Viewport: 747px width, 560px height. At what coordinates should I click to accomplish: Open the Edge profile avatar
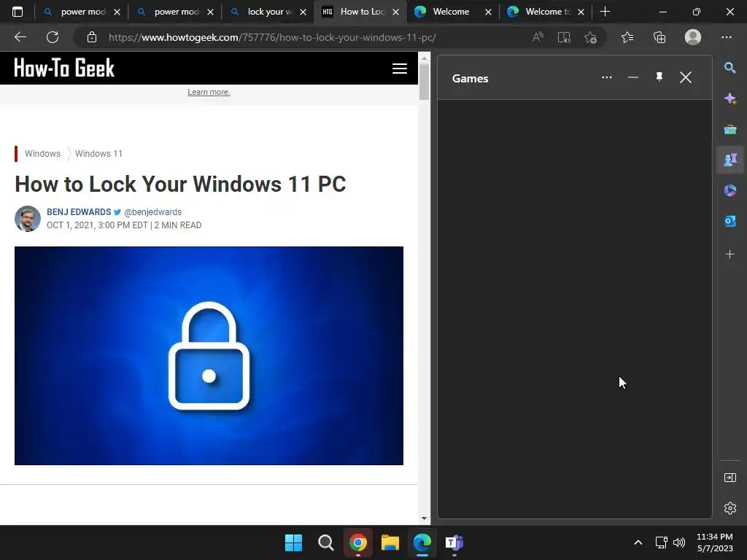(693, 37)
